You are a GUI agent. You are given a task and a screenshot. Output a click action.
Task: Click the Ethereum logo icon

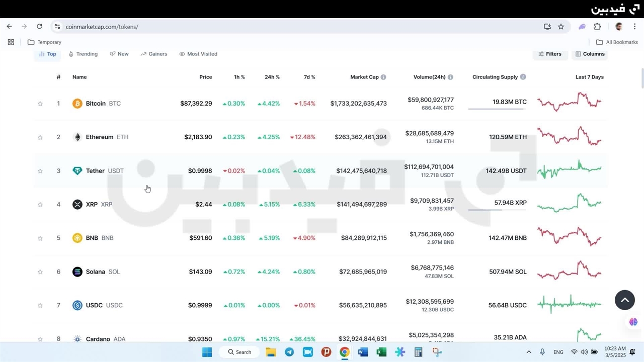pos(77,137)
